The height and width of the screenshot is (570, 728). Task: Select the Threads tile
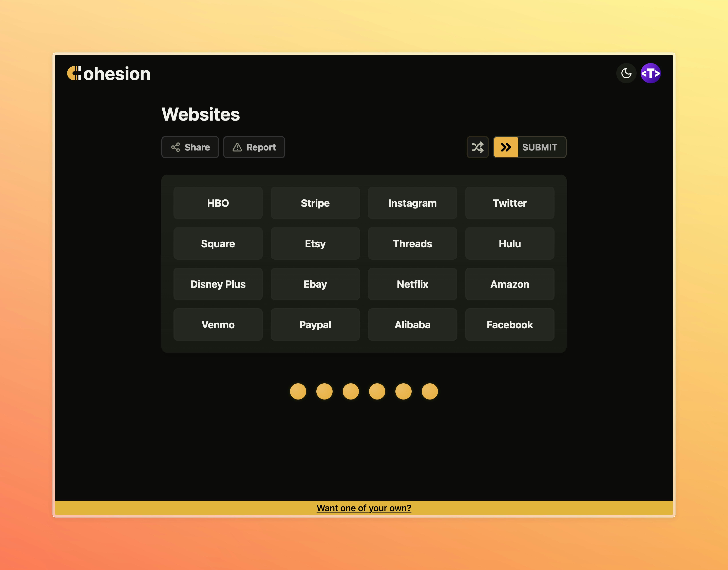[x=413, y=244]
